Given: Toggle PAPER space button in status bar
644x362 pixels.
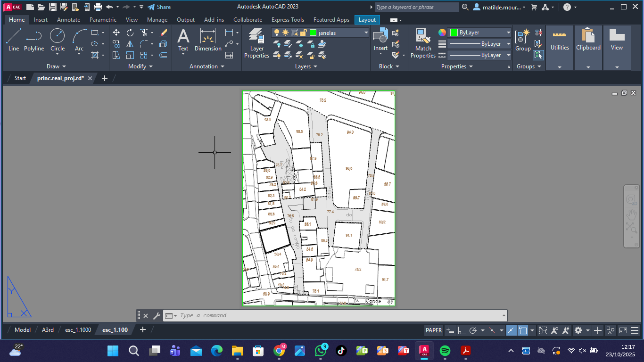Looking at the screenshot, I should coord(434,330).
